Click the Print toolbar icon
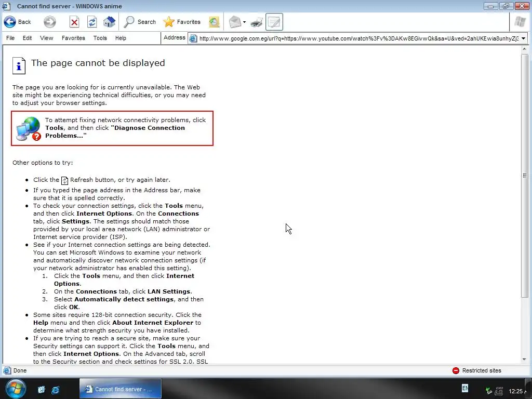The height and width of the screenshot is (399, 532). click(x=257, y=22)
